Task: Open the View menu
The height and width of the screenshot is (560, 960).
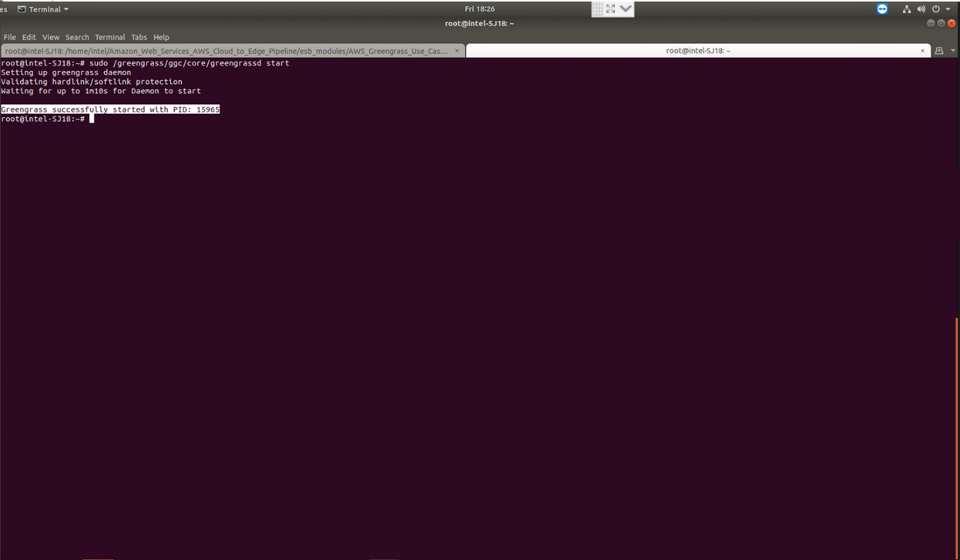Action: [51, 38]
